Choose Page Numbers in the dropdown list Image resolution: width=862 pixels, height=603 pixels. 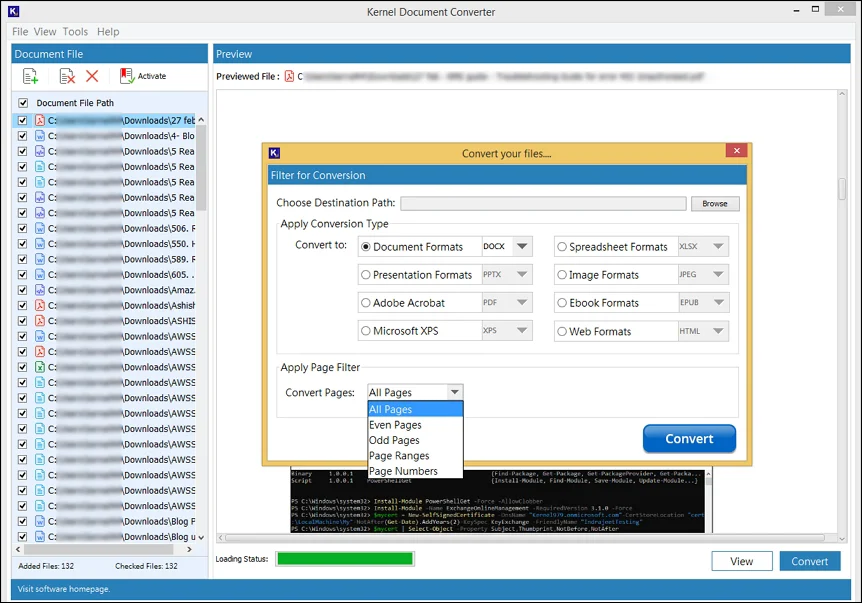pos(415,471)
